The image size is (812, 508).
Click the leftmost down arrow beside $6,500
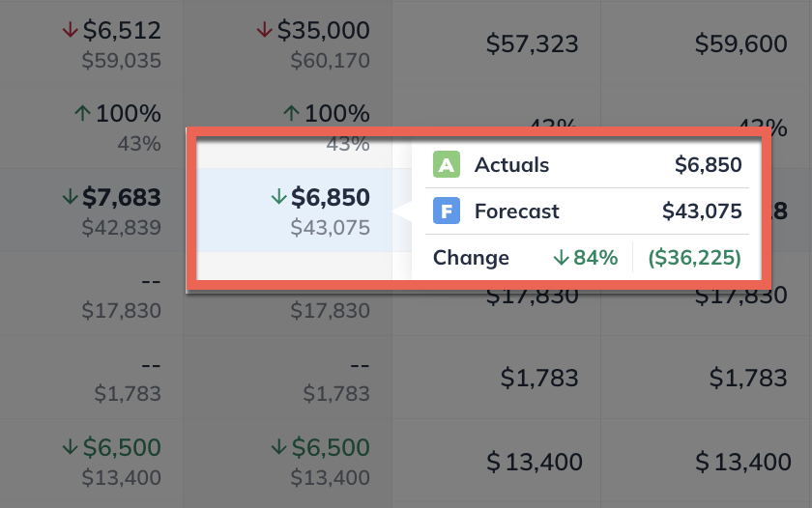click(69, 447)
